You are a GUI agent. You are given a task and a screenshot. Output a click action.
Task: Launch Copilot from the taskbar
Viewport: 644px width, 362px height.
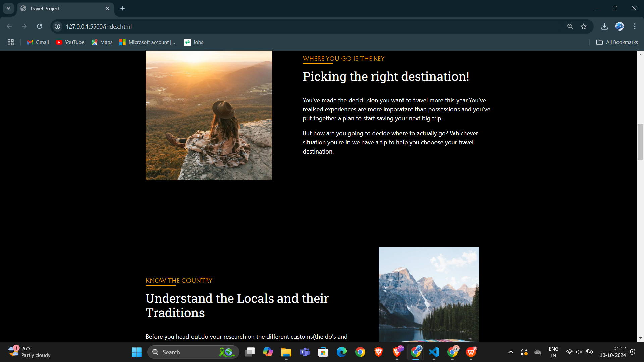coord(268,352)
